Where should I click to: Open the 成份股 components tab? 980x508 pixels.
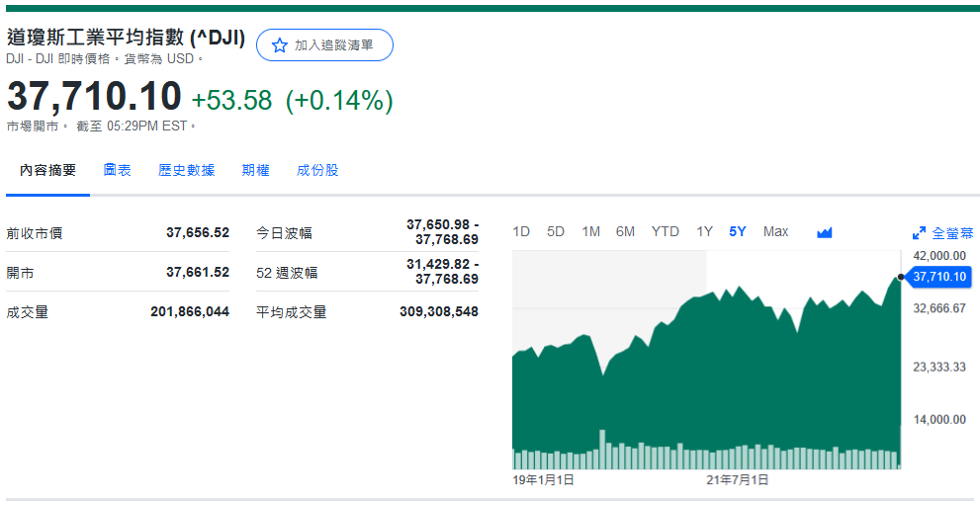317,170
